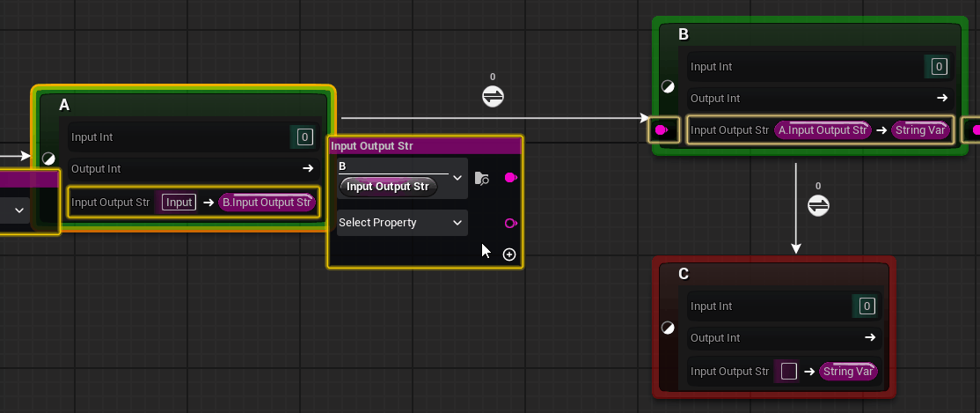The height and width of the screenshot is (413, 980).
Task: Click the transition icon between nodes A and B
Action: pos(493,97)
